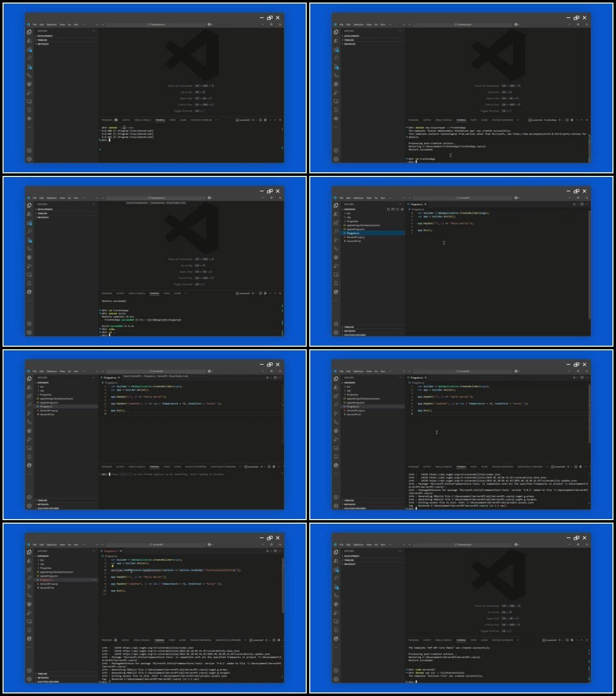Screen dimensions: 616x696
Task: Click the lightbulb beside the AddDbContext code line
Action: [113, 566]
